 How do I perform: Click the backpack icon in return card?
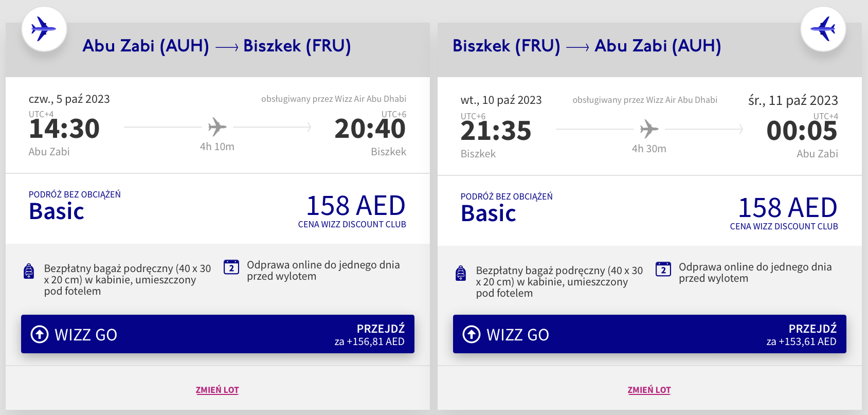coord(461,273)
